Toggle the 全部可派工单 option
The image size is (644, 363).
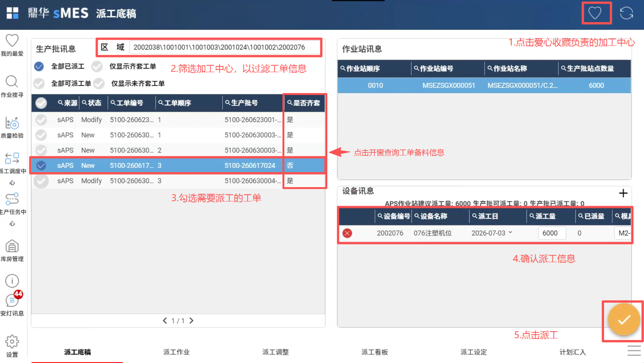pos(39,83)
